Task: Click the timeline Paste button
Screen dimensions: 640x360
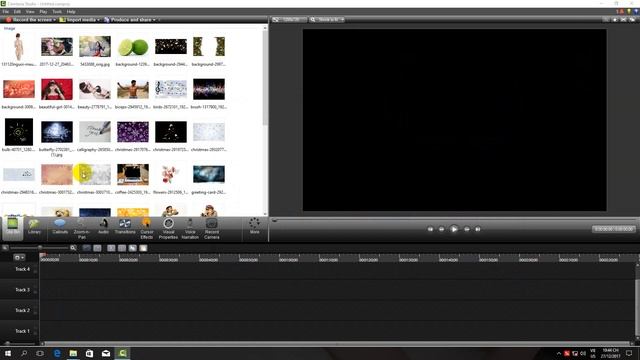Action: [143, 248]
